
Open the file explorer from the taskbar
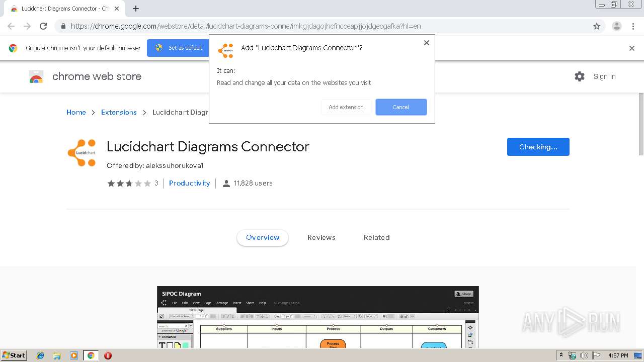coord(57,355)
